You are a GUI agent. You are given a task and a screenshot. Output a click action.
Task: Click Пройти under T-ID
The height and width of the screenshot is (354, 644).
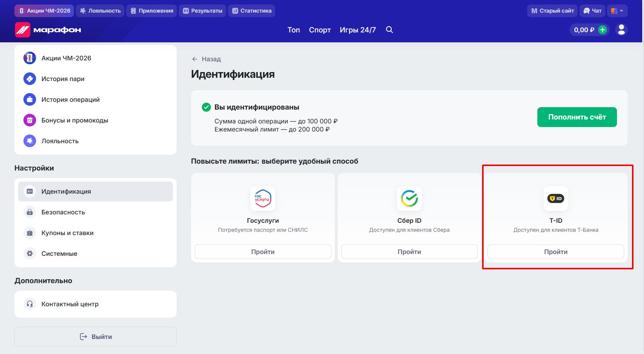556,252
